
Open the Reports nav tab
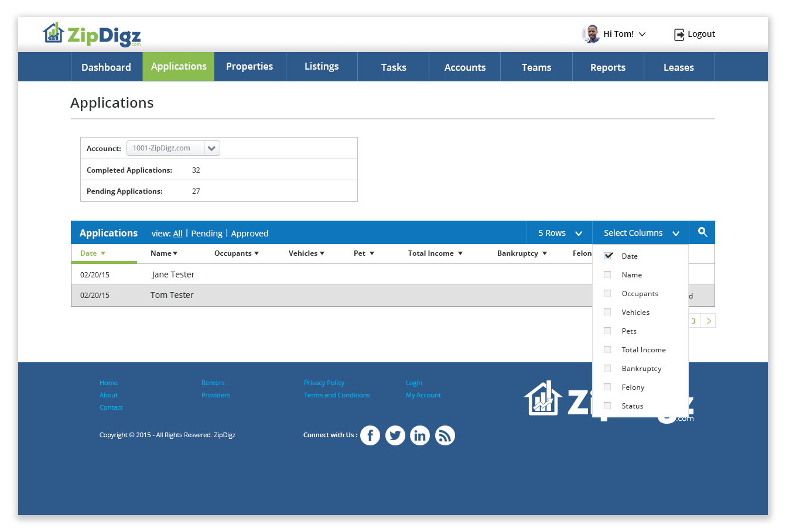tap(608, 67)
